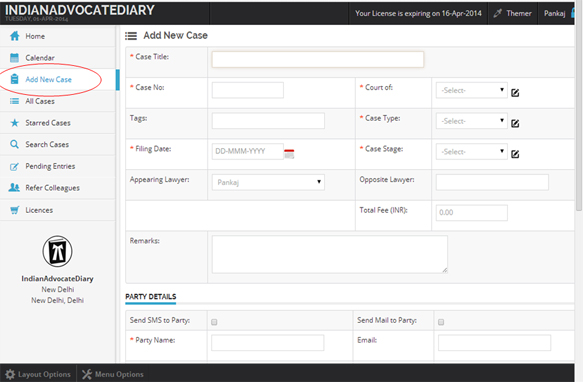583x382 pixels.
Task: Enable Send Mail to Party checkbox
Action: point(441,322)
